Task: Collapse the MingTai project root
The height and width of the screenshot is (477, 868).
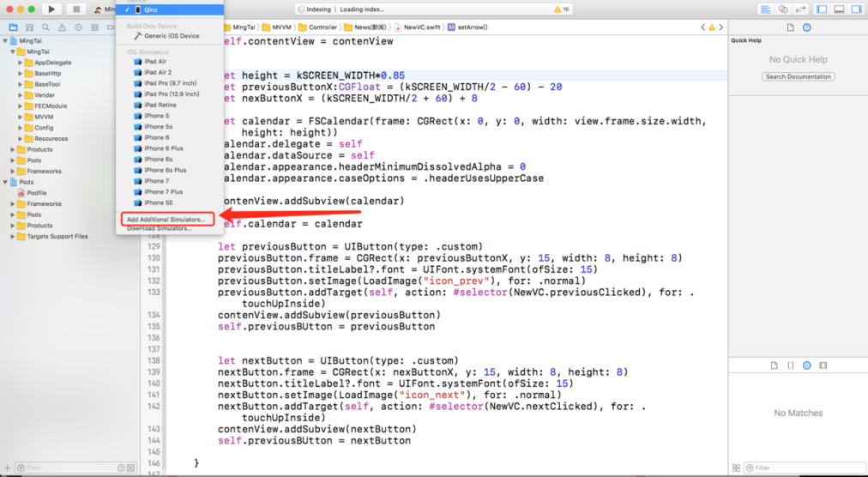Action: point(5,41)
